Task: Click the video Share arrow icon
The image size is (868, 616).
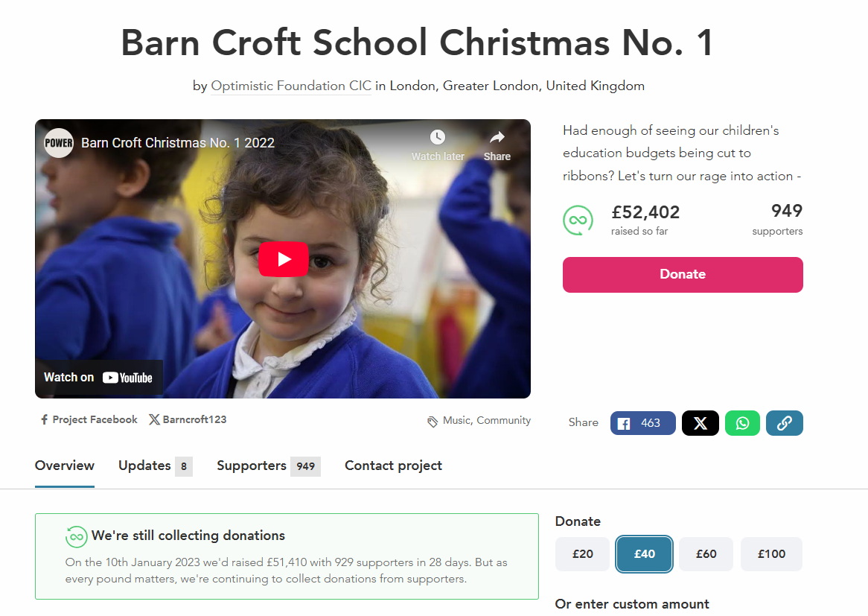Action: pyautogui.click(x=497, y=137)
